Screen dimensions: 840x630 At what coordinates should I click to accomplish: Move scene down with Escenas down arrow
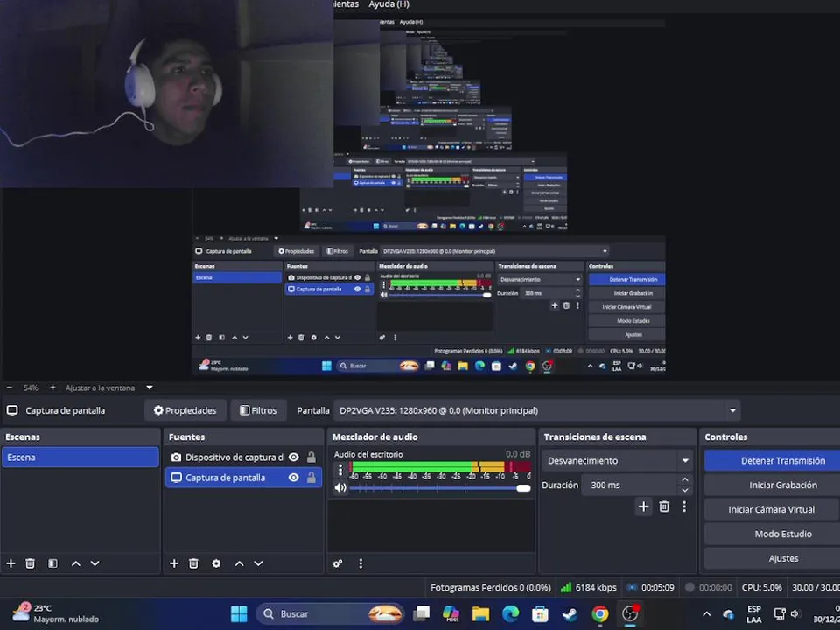click(94, 563)
